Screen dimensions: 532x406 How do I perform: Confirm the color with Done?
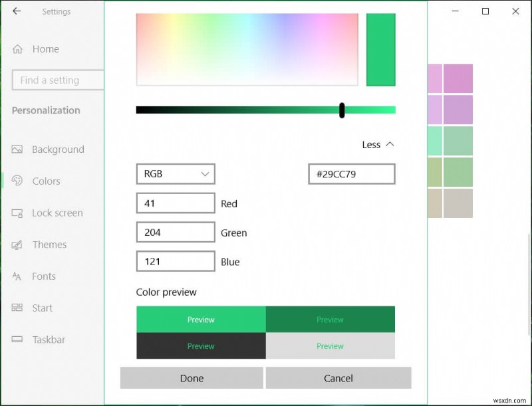(x=192, y=378)
